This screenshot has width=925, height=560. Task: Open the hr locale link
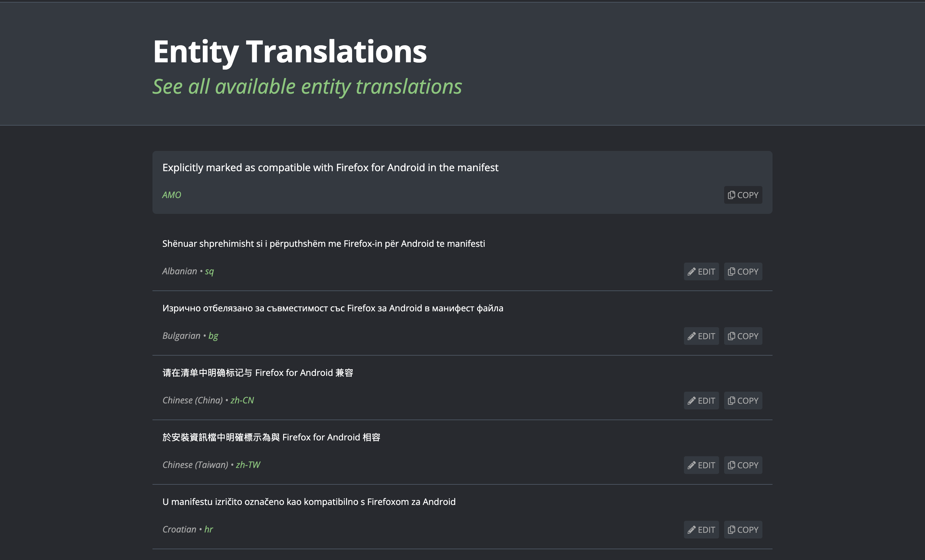208,530
